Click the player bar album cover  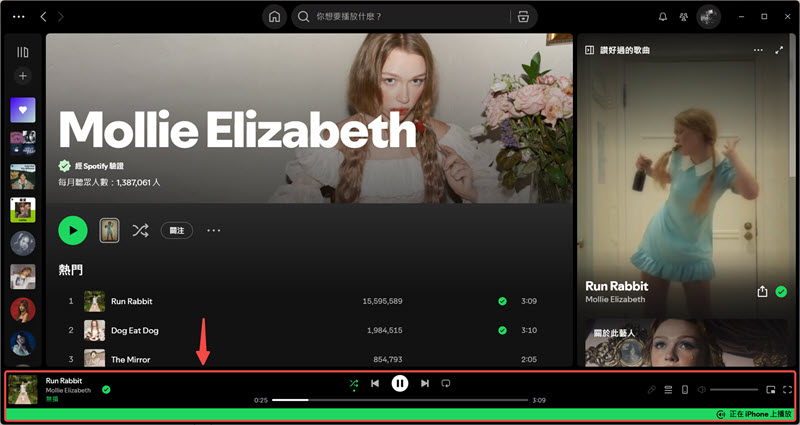tap(23, 390)
